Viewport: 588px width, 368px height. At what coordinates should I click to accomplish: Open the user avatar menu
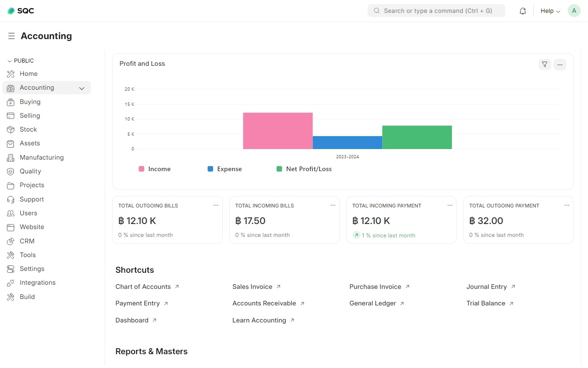[574, 11]
